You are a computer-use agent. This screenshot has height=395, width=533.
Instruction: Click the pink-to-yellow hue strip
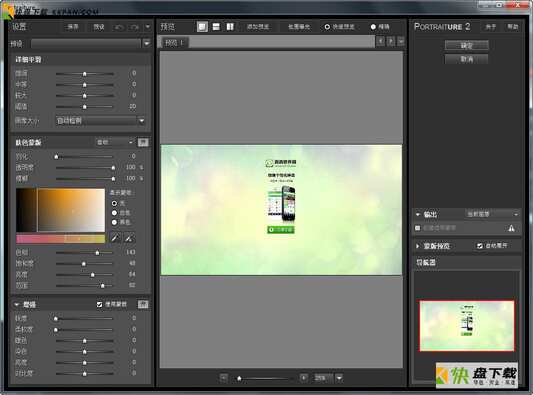click(61, 239)
